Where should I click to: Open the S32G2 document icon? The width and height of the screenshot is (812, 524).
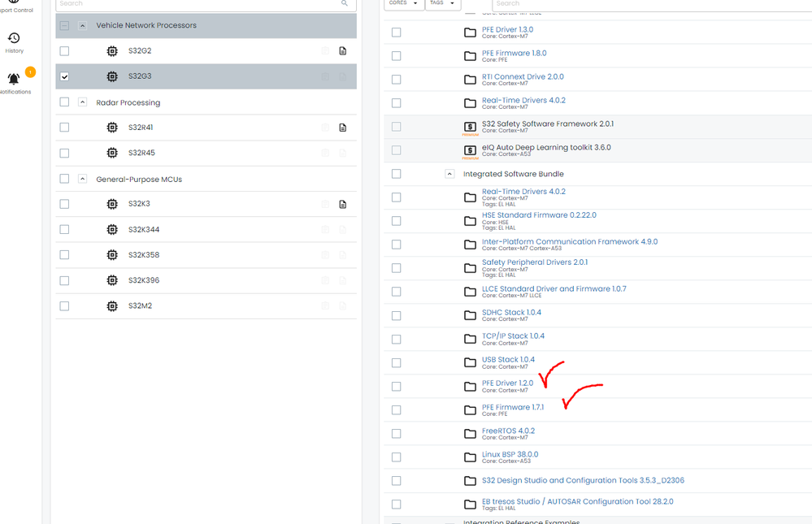[x=343, y=50]
